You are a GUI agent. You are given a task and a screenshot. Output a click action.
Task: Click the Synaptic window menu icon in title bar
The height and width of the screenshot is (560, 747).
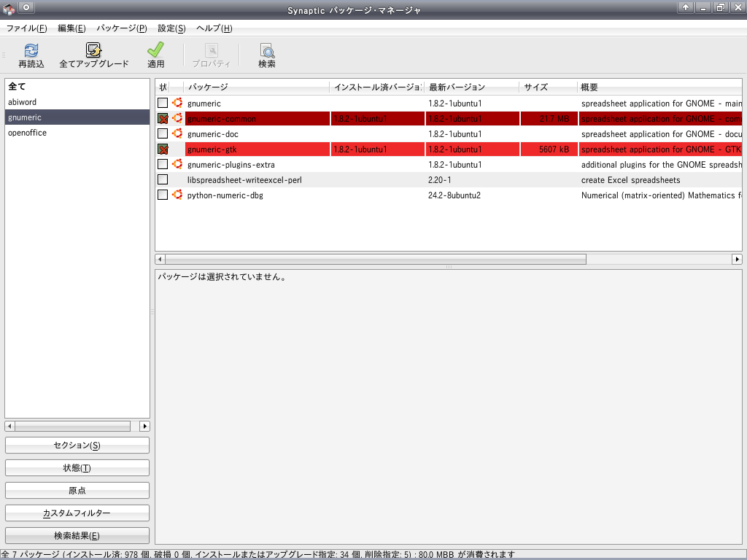coord(9,8)
